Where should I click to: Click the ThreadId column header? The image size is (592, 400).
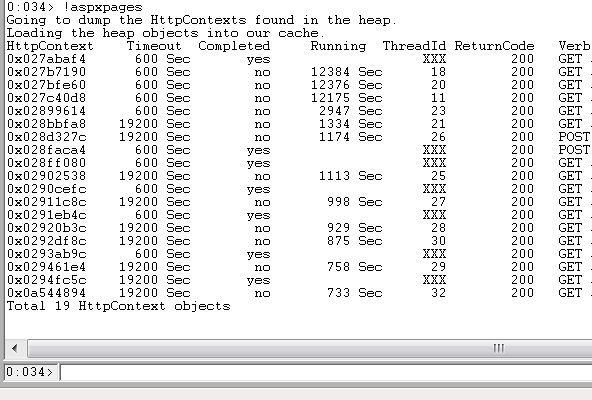click(414, 46)
